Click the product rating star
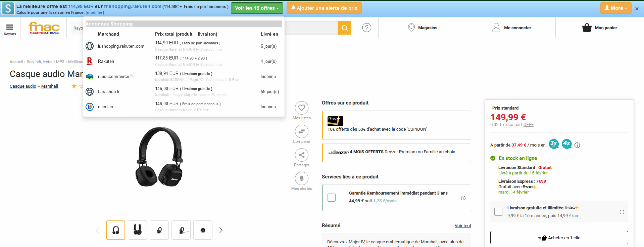Viewport: 644px width, 247px height. (x=74, y=86)
